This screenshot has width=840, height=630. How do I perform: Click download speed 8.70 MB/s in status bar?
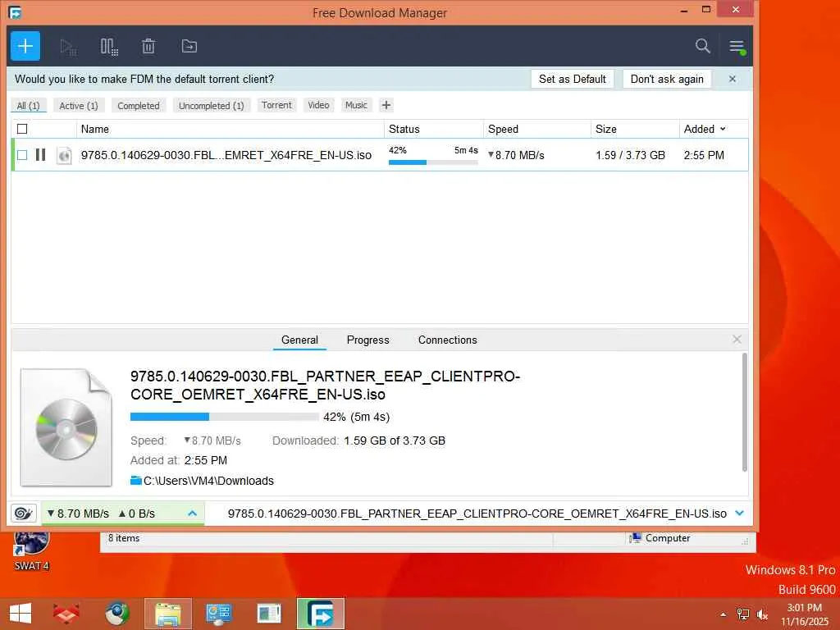click(78, 514)
